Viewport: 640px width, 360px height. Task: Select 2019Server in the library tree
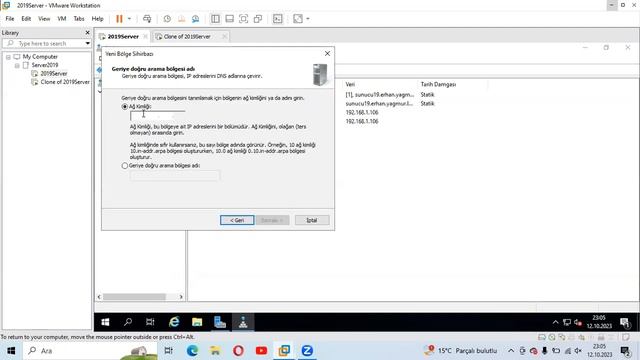(x=53, y=73)
